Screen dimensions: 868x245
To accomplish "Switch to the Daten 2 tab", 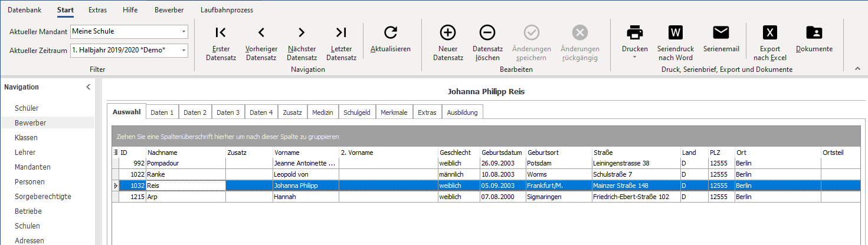I will pos(195,112).
